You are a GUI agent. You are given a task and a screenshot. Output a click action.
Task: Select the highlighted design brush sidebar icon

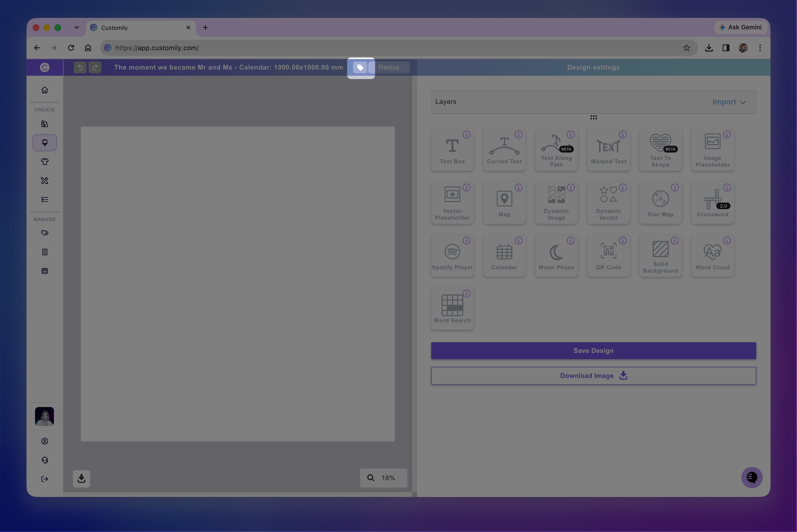[x=45, y=142]
